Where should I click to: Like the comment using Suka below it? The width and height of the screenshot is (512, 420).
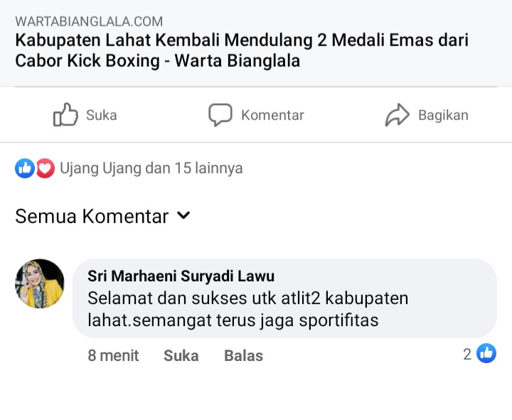[181, 355]
